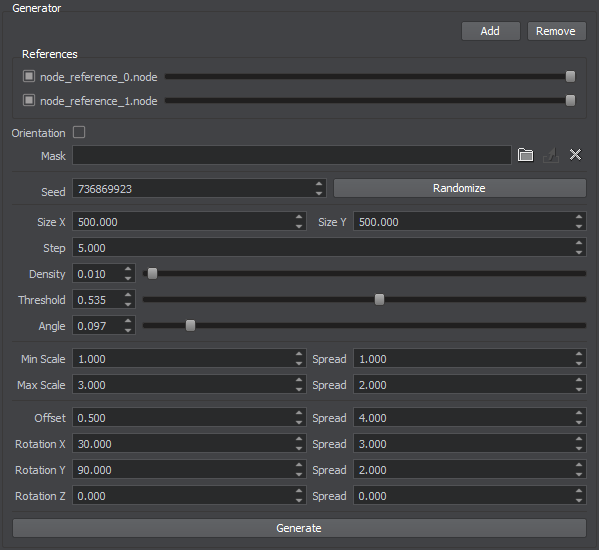Remove the selected reference

pyautogui.click(x=556, y=31)
